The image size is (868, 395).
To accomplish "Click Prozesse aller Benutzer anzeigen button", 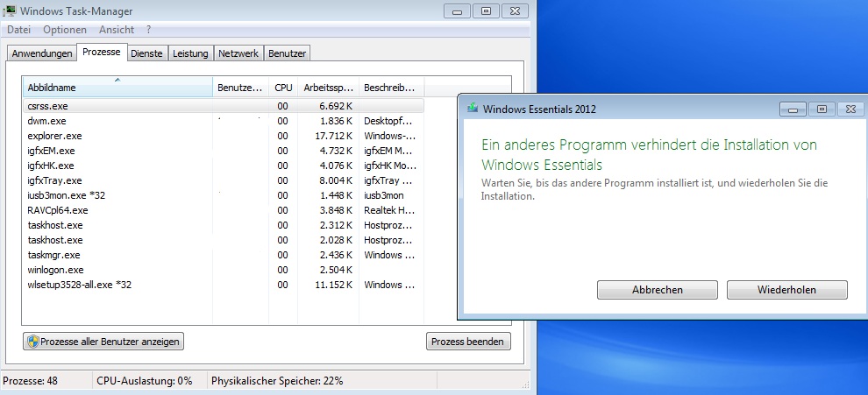I will click(x=103, y=342).
